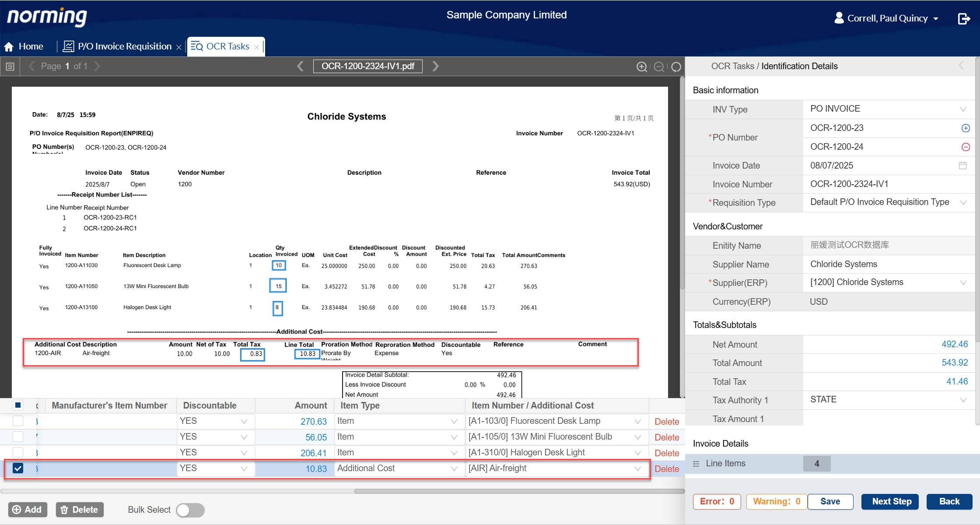Toggle the Bulk Select switch
Image resolution: width=980 pixels, height=525 pixels.
click(x=190, y=510)
